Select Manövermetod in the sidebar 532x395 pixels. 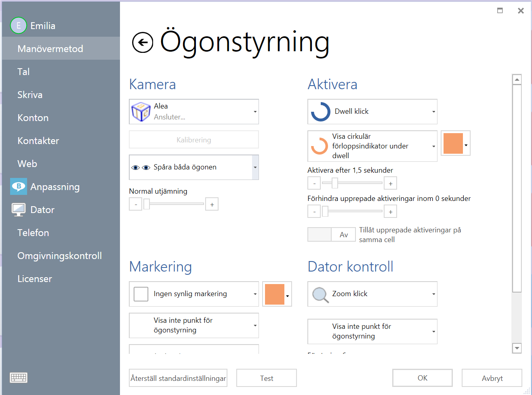pyautogui.click(x=61, y=48)
